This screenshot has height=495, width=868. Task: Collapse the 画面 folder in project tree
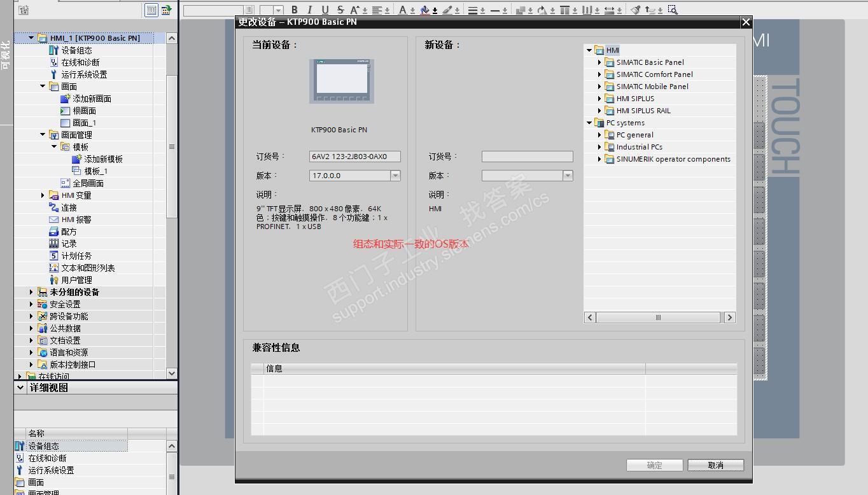point(43,87)
